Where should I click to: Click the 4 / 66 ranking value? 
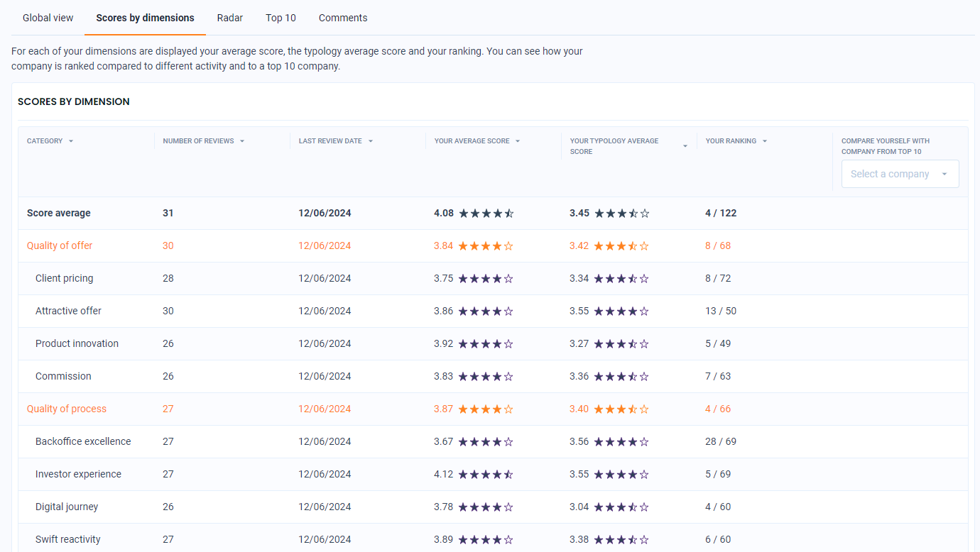pyautogui.click(x=718, y=409)
